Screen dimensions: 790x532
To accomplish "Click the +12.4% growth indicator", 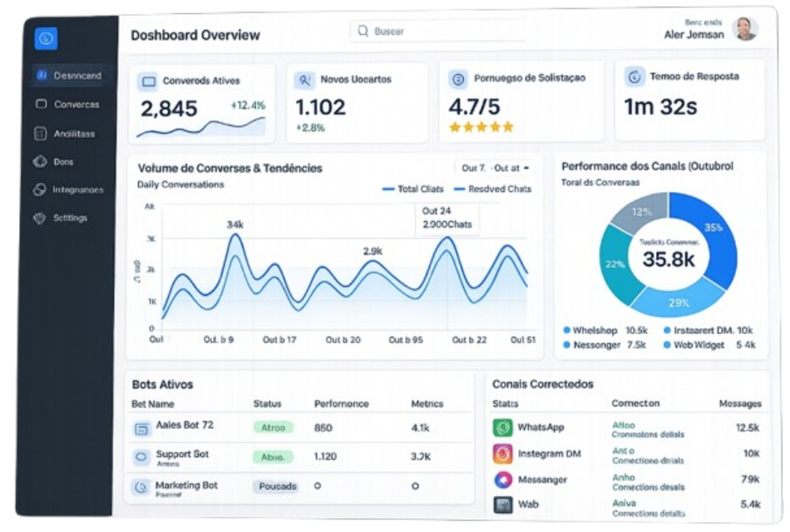I will [248, 106].
